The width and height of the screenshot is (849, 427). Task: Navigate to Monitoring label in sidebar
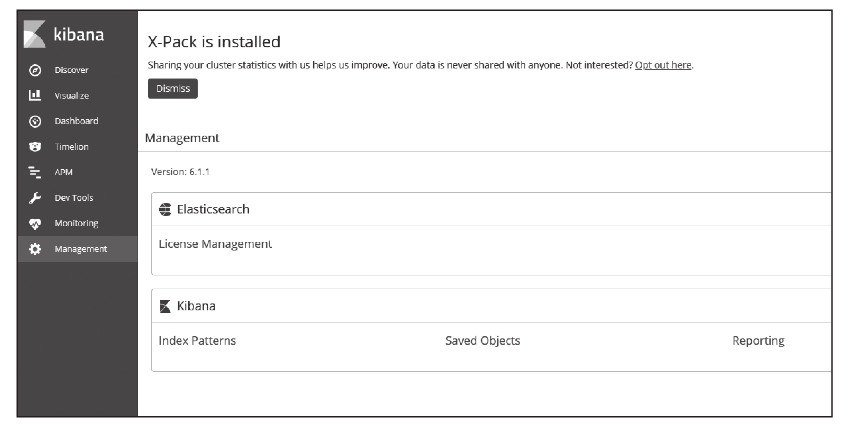76,223
